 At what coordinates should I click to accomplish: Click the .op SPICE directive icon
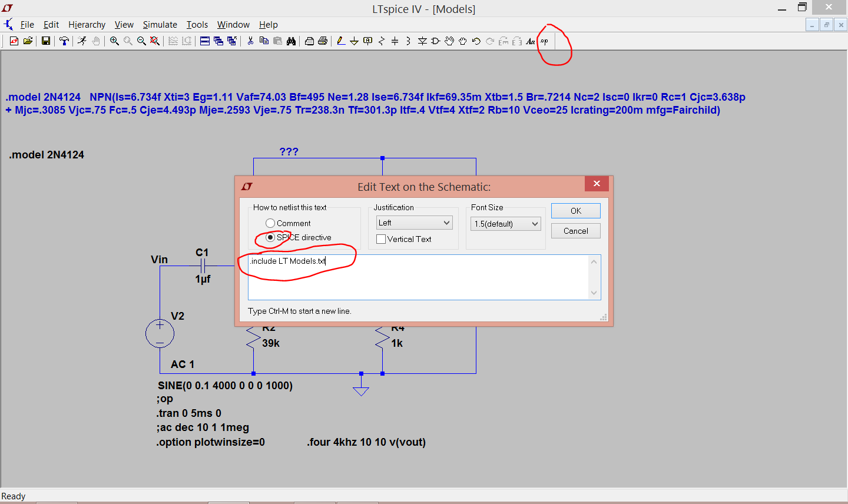point(544,41)
